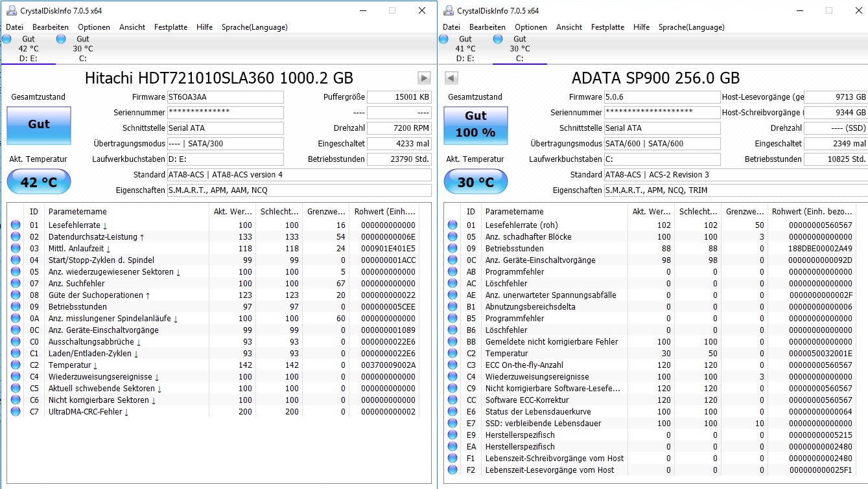Click Betriebsstunden field 23790 Std.
Screen dimensions: 868x489
pyautogui.click(x=399, y=159)
